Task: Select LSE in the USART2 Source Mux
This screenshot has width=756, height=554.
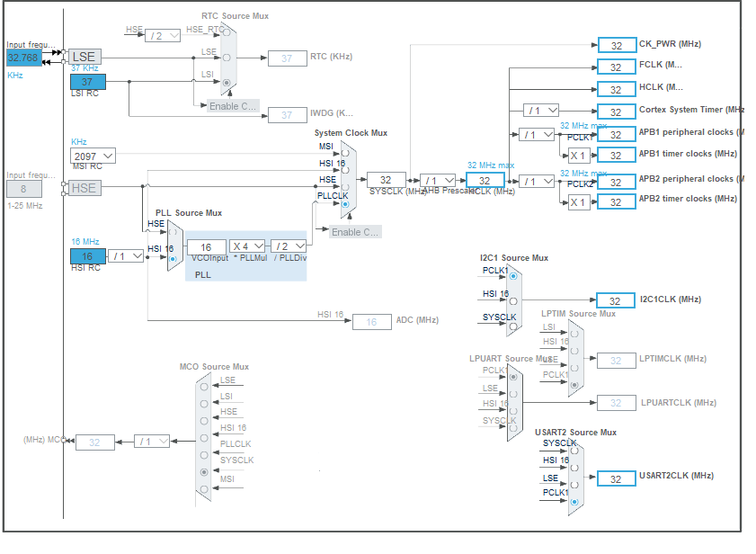Action: click(574, 483)
